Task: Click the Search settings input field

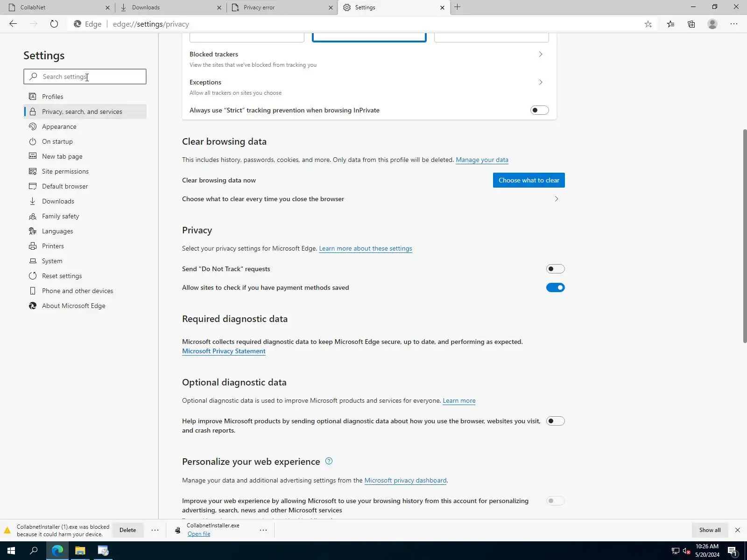Action: [x=85, y=77]
